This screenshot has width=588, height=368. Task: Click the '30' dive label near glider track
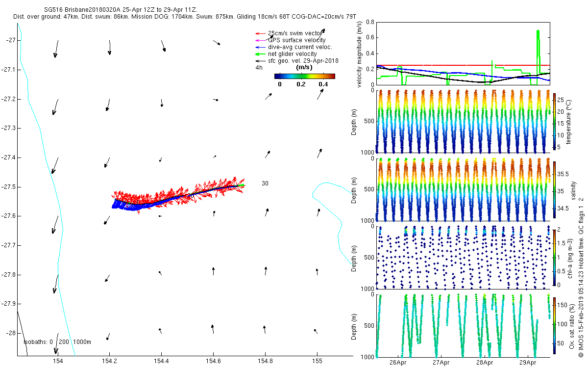[x=265, y=184]
